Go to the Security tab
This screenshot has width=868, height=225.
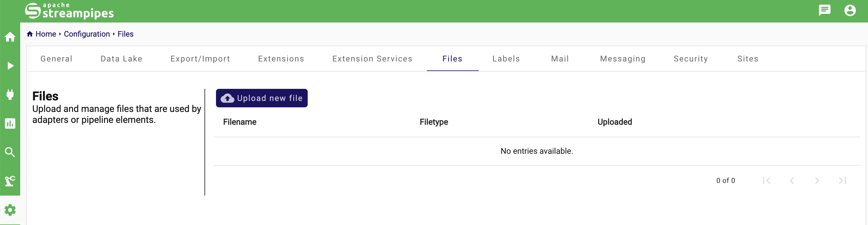pos(690,59)
